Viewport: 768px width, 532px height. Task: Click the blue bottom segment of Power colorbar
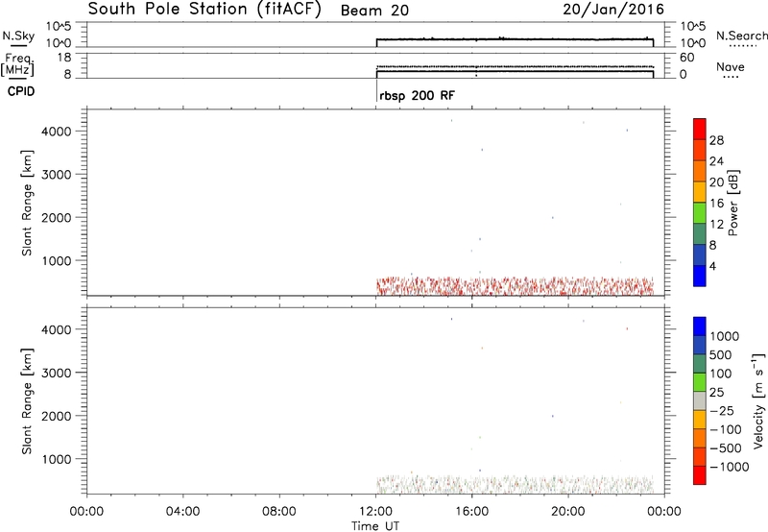(x=700, y=276)
